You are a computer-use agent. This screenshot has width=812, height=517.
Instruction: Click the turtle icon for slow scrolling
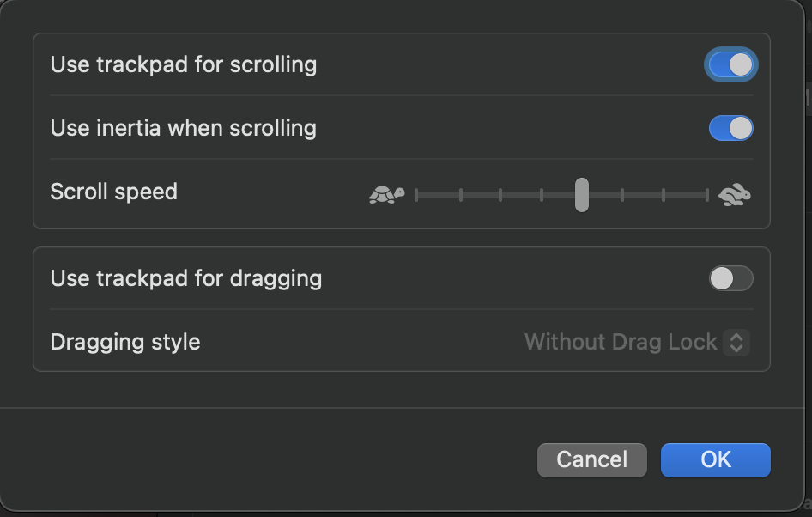click(386, 195)
